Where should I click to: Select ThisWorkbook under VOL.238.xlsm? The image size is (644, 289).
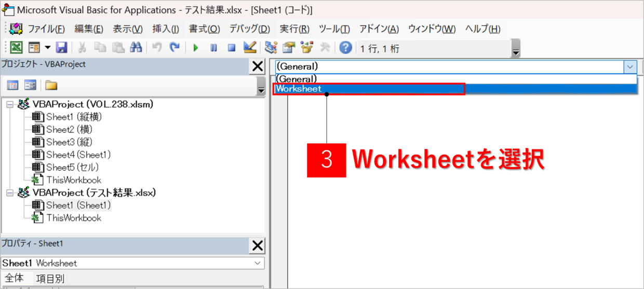point(74,180)
